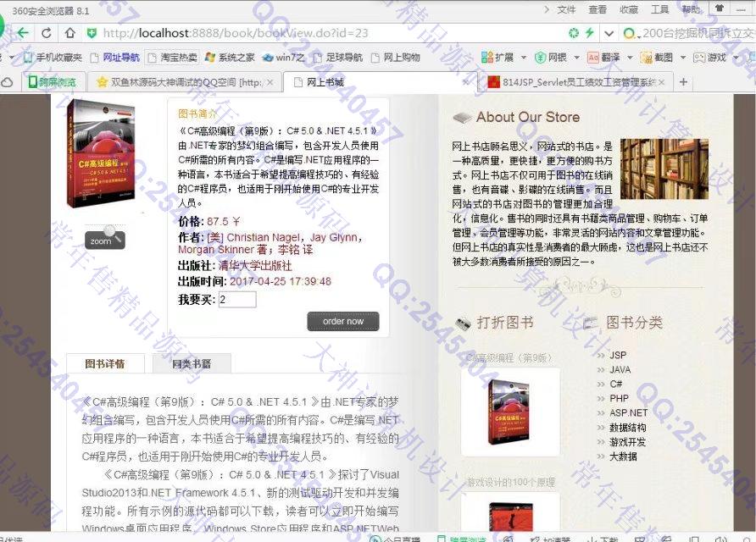Expand the 扩展 dropdown arrow
Screen dimensions: 756x542
coord(524,58)
